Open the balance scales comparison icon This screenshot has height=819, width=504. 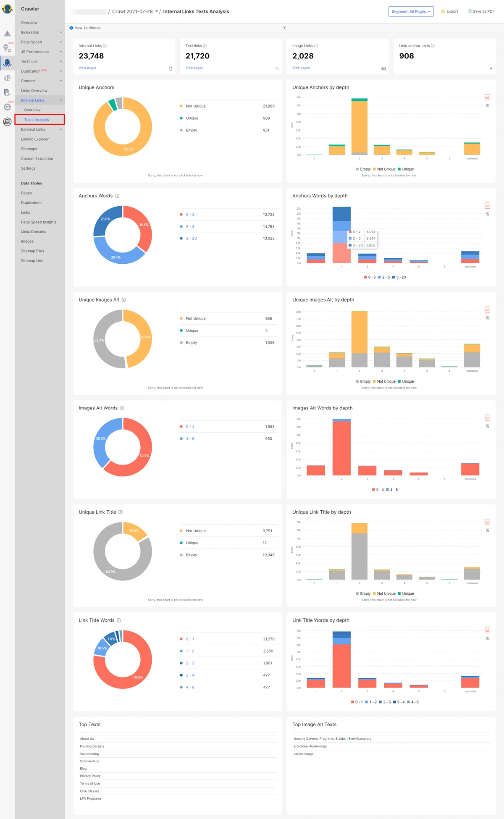point(7,78)
